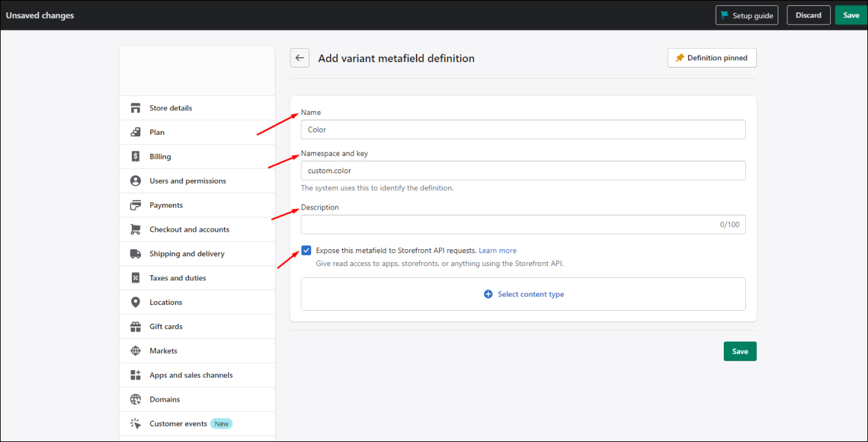Click the Gift cards icon
The width and height of the screenshot is (868, 442).
pyautogui.click(x=135, y=326)
